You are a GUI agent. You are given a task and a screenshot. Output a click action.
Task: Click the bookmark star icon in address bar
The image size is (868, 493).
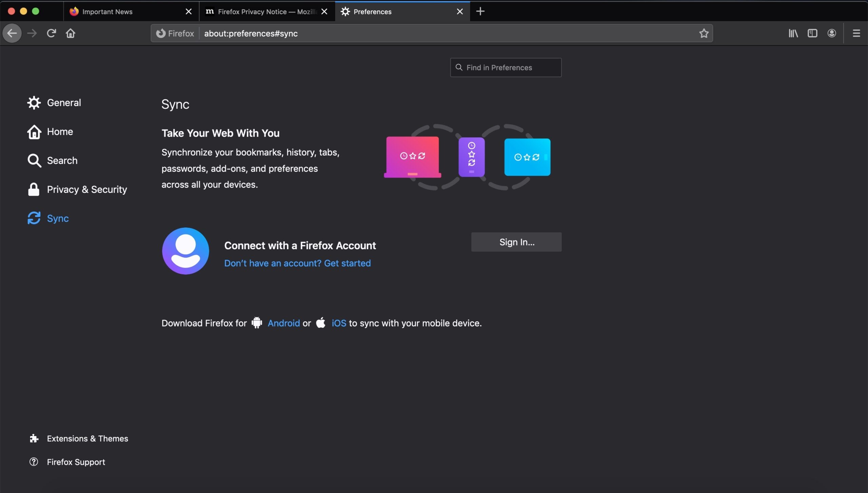pyautogui.click(x=704, y=33)
